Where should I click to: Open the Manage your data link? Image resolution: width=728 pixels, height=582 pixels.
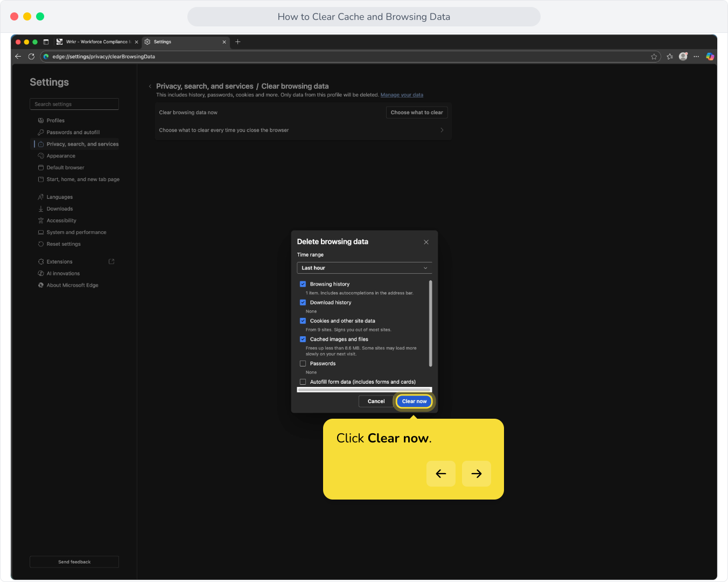click(x=402, y=95)
